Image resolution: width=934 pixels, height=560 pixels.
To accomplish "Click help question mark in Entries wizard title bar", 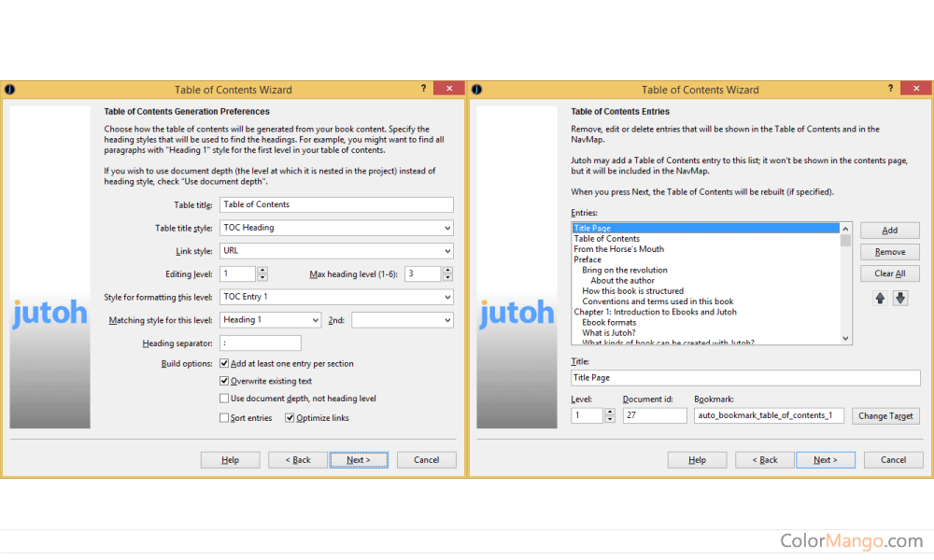I will pyautogui.click(x=890, y=89).
